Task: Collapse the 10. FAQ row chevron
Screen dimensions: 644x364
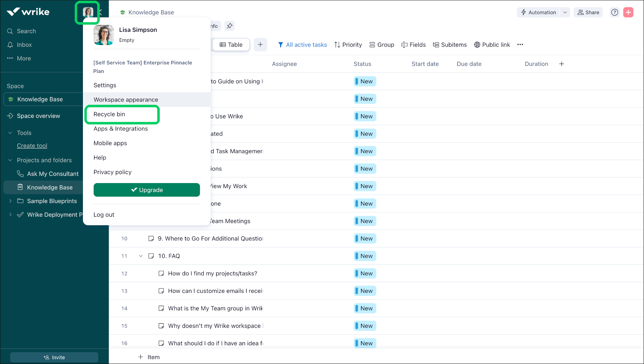Action: point(141,256)
